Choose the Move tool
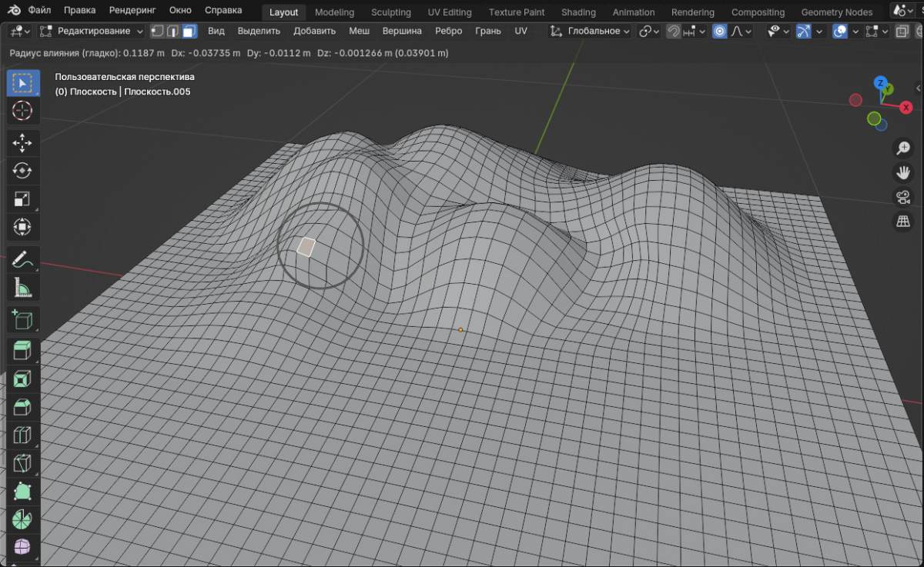Viewport: 924px width, 567px height. tap(22, 142)
